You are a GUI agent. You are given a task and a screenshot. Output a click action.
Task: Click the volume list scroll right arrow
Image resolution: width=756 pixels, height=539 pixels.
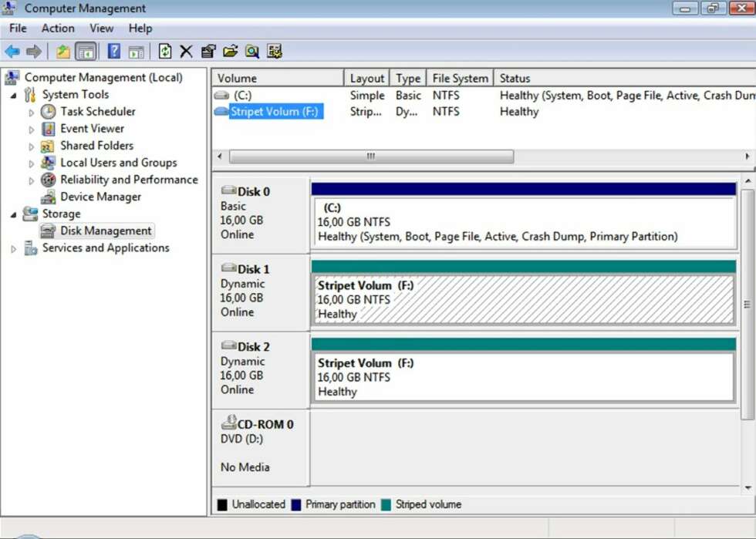pos(748,157)
